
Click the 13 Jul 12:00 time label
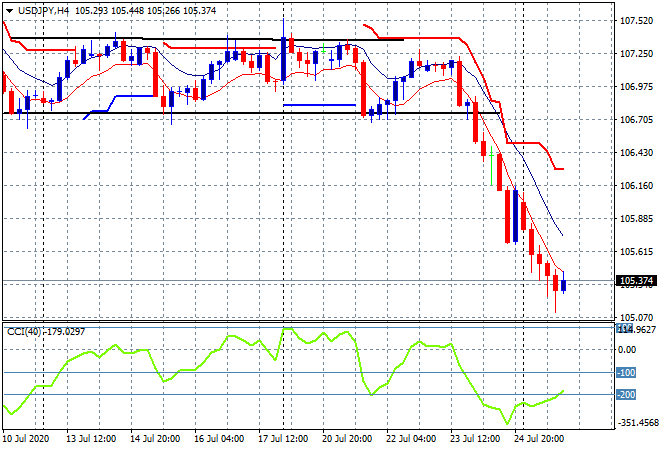91,439
